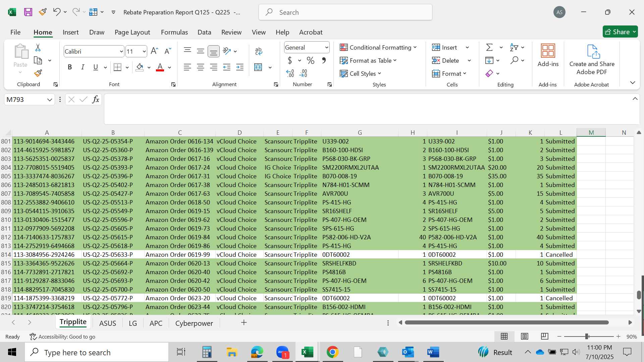Toggle Top Align
This screenshot has height=362, width=644.
(187, 51)
